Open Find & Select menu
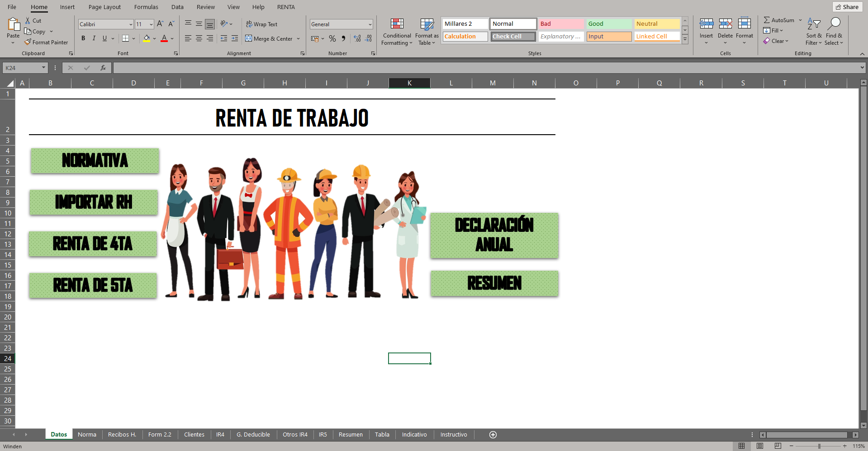Viewport: 868px width, 451px height. click(834, 32)
